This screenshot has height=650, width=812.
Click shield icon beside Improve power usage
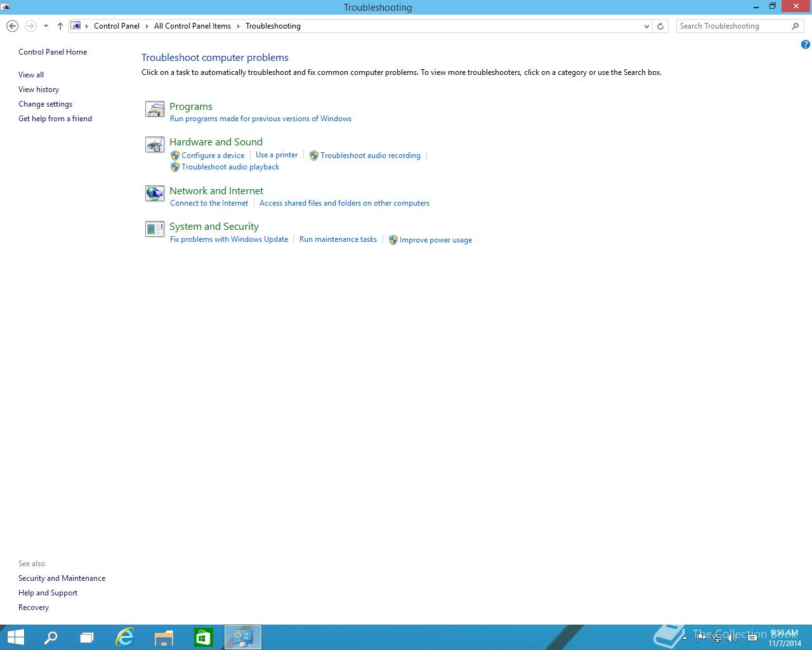click(x=393, y=240)
